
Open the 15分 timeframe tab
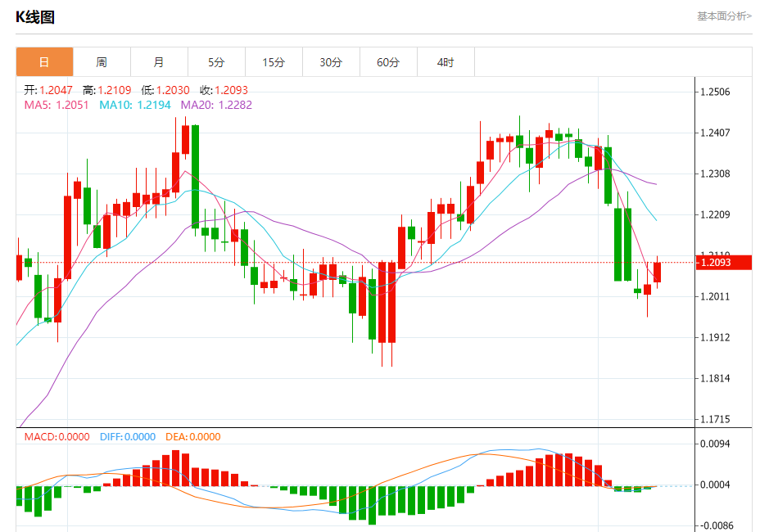(274, 61)
